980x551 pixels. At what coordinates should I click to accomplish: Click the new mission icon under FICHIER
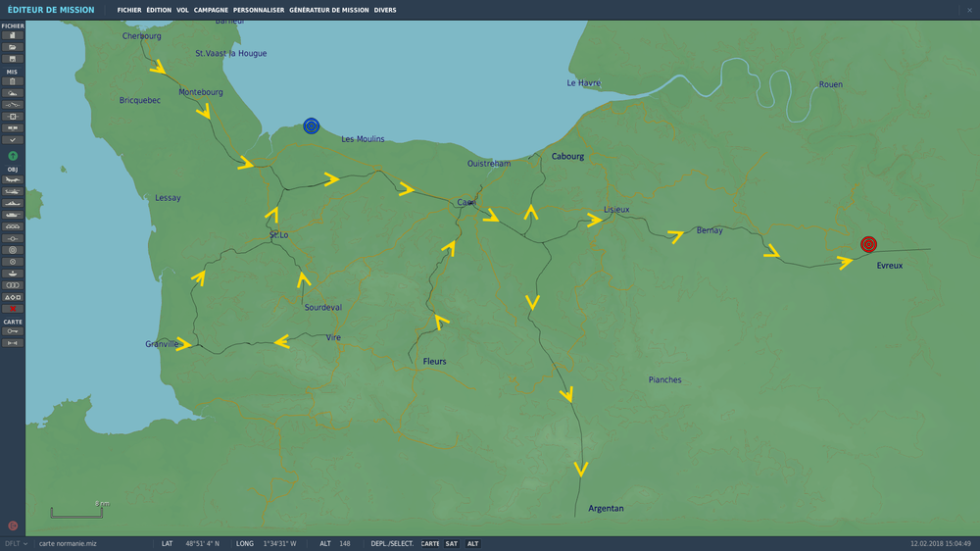(12, 35)
